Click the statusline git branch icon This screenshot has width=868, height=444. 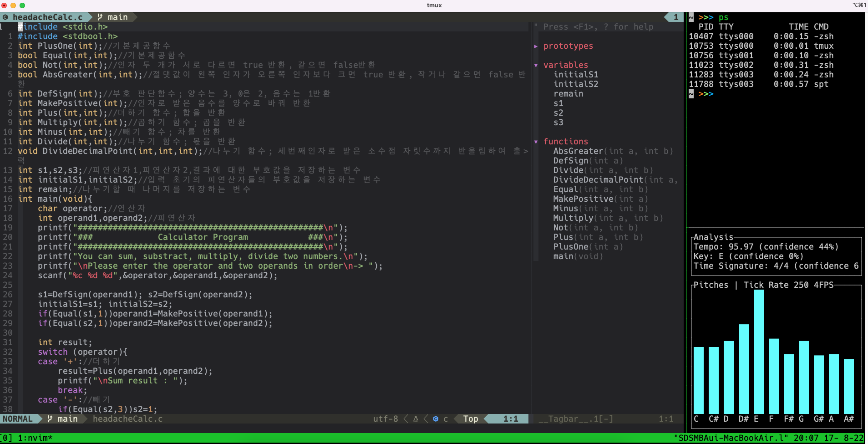[50, 419]
